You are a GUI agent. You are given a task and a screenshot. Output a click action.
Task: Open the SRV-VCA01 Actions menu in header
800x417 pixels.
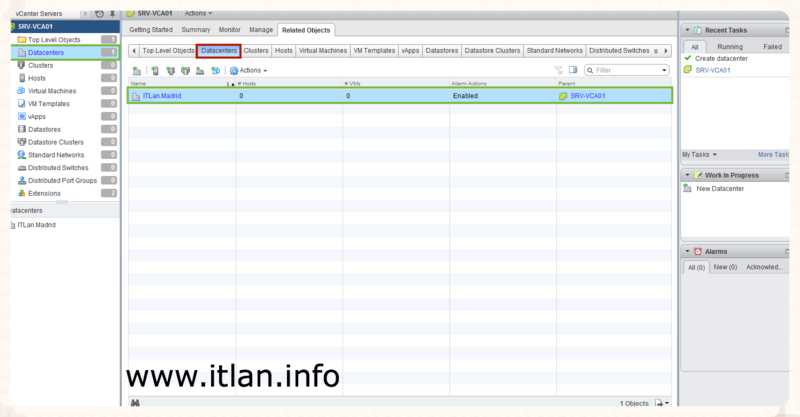coord(197,13)
